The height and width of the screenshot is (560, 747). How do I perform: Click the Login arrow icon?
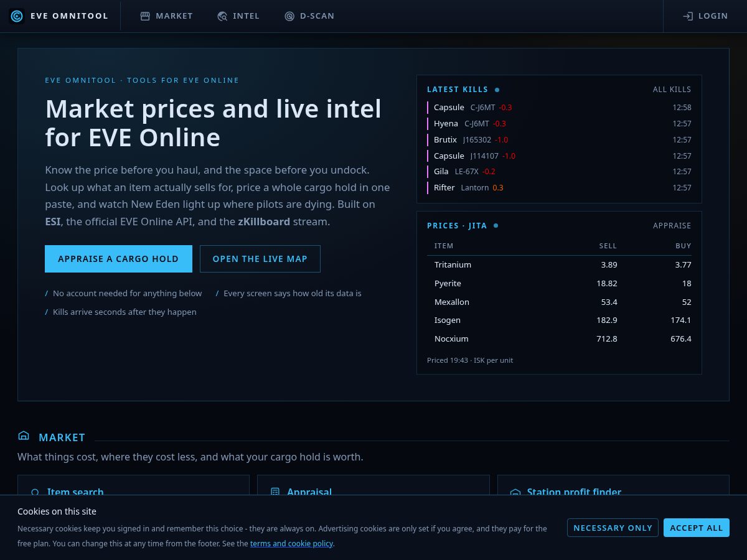pos(688,16)
